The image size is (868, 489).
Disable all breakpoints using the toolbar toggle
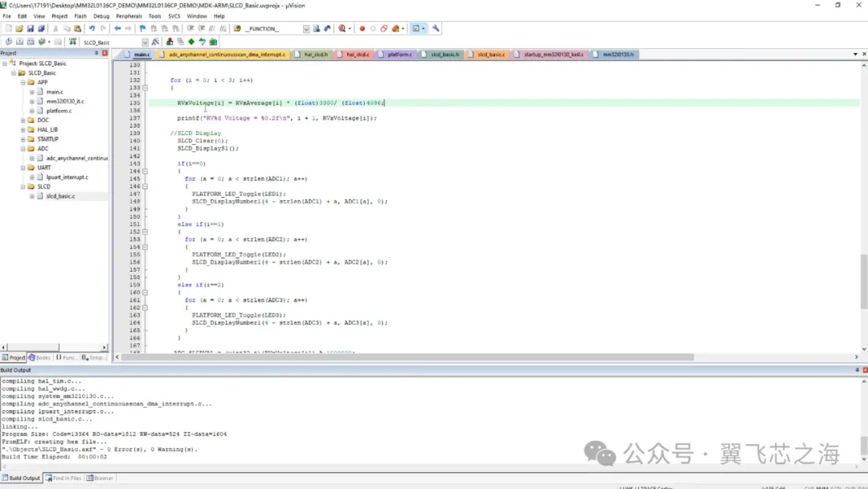[x=384, y=28]
